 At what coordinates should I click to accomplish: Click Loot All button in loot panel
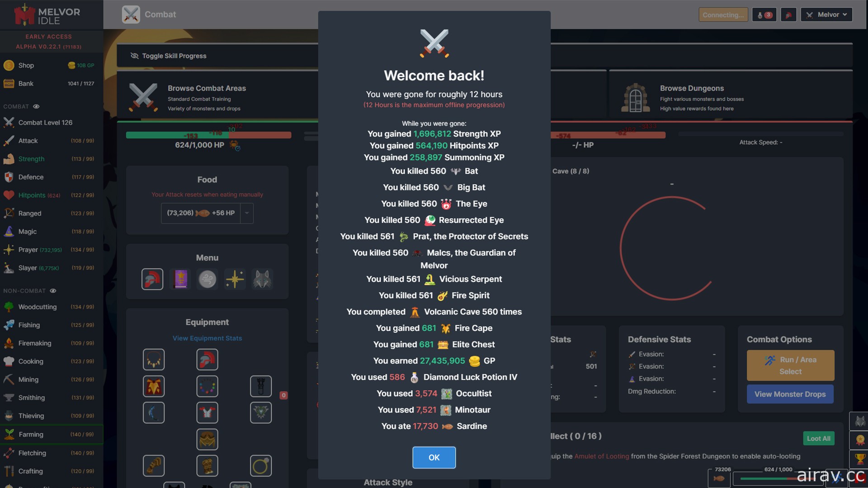point(819,437)
